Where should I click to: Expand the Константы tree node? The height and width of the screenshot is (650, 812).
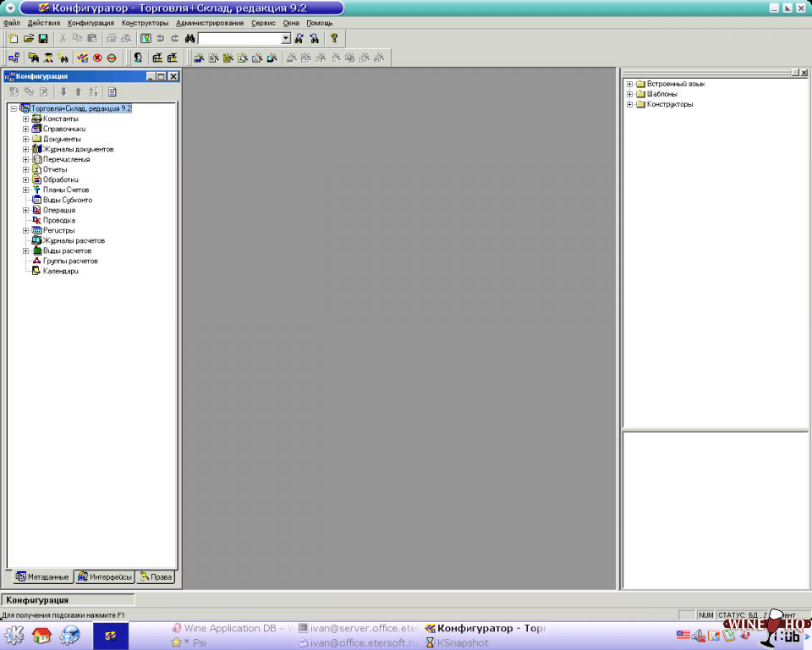pyautogui.click(x=25, y=118)
